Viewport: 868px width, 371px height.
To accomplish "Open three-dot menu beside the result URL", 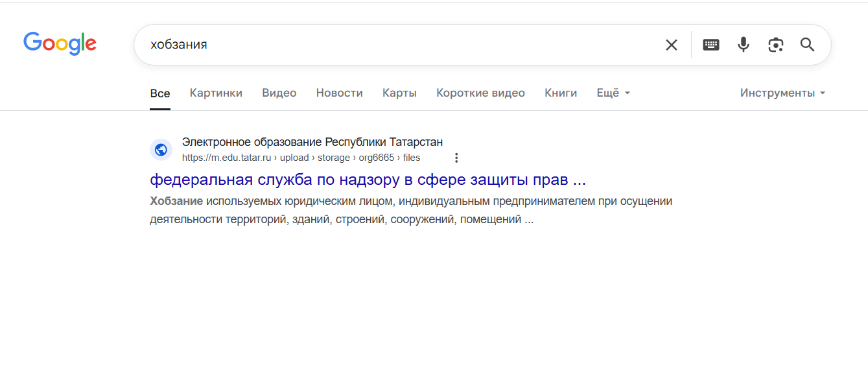I will [456, 158].
